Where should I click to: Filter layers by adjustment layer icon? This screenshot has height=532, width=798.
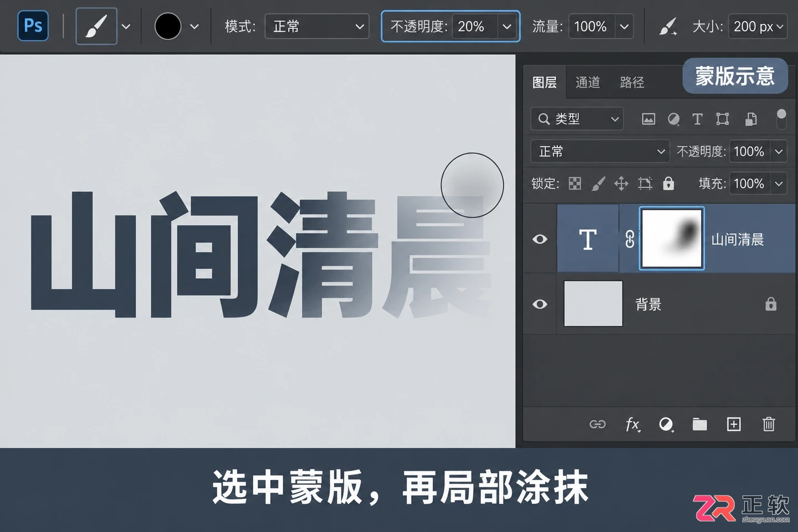(x=673, y=119)
